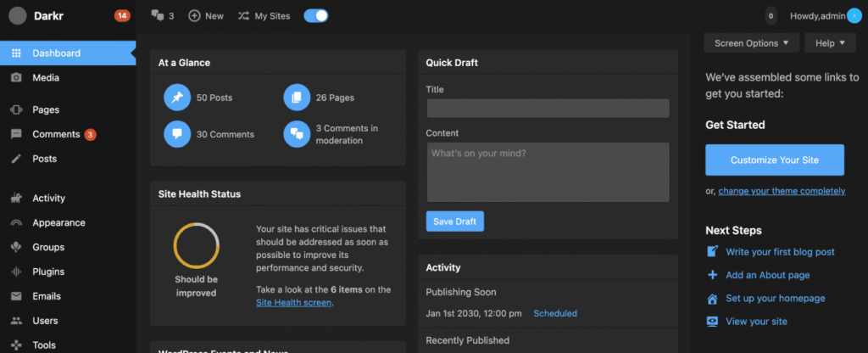The width and height of the screenshot is (868, 353).
Task: Open Plugins in the sidebar menu
Action: click(49, 272)
